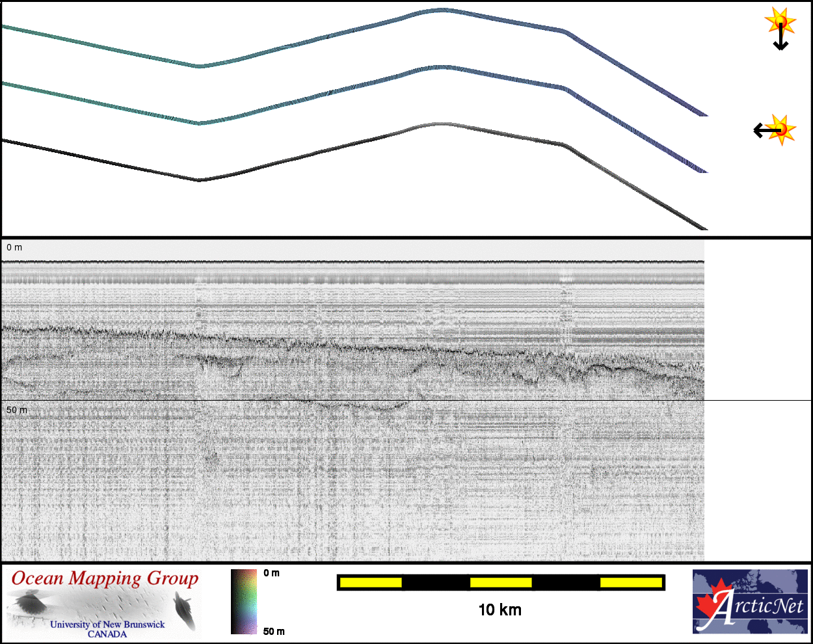Open the ArcticNet logo

(749, 602)
